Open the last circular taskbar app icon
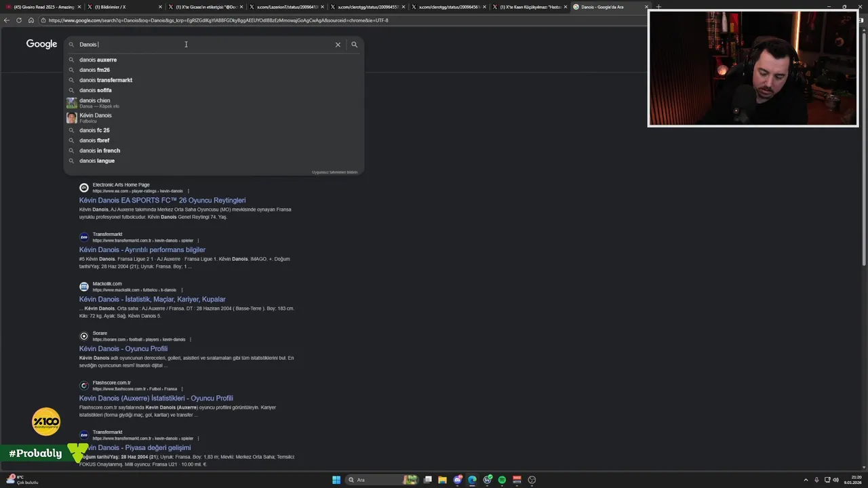The image size is (868, 488). (532, 480)
